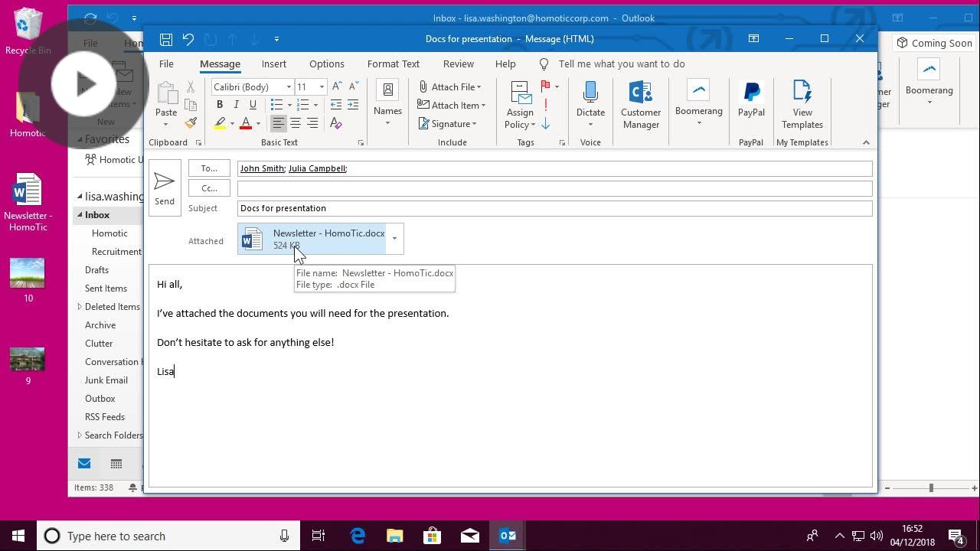Open the Paste tool

coord(166,104)
